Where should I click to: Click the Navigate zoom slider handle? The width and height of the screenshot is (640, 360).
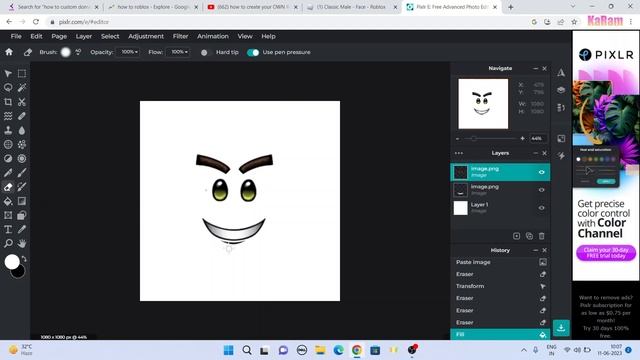(474, 139)
